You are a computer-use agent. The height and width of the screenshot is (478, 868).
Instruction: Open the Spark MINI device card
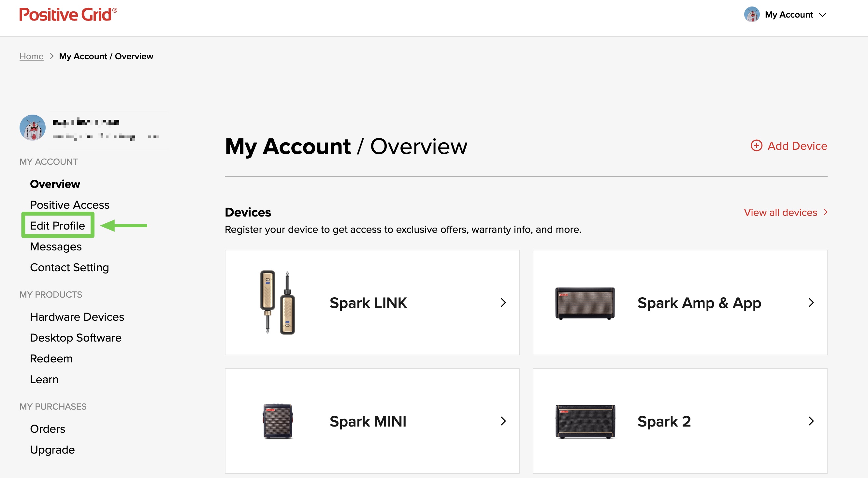pyautogui.click(x=372, y=421)
